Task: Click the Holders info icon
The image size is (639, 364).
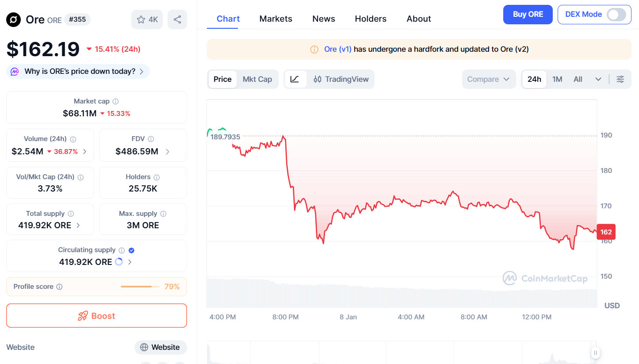Action: point(157,177)
